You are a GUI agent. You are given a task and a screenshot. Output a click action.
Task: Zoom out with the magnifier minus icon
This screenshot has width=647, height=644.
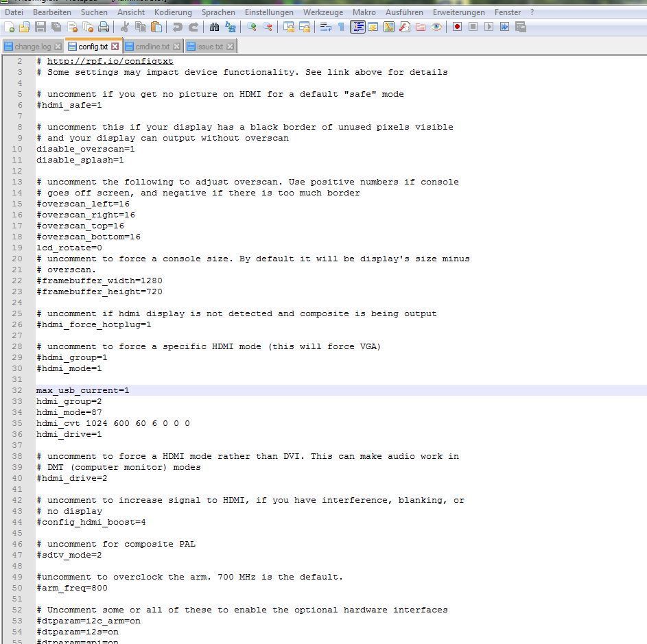pyautogui.click(x=268, y=27)
